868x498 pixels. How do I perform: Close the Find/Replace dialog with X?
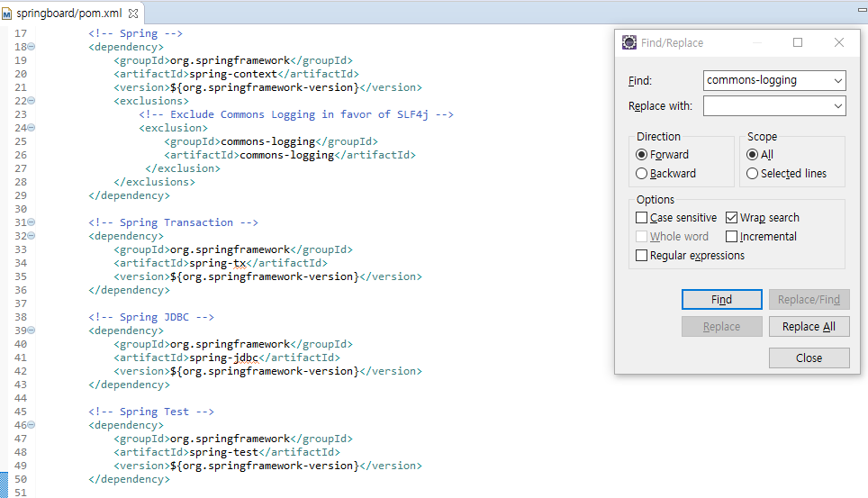(x=839, y=42)
